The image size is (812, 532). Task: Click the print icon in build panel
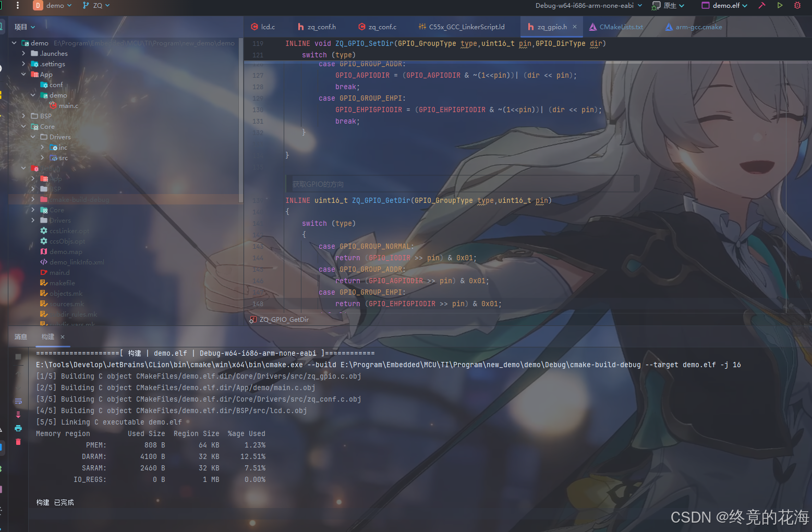(x=18, y=428)
